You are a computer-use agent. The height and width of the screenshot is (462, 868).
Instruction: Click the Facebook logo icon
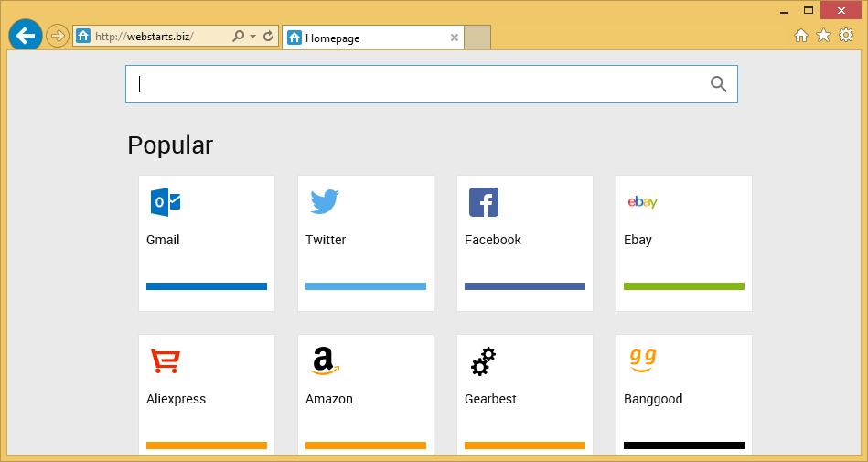483,202
